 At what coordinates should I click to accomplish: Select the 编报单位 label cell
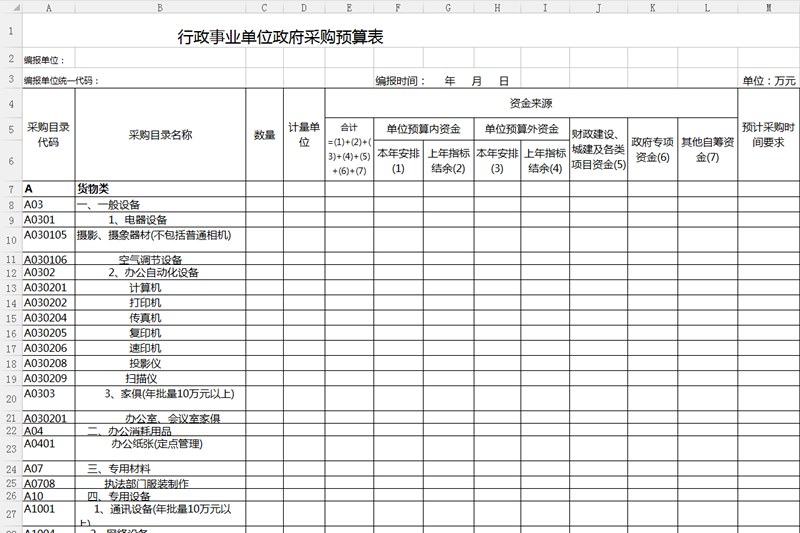48,60
